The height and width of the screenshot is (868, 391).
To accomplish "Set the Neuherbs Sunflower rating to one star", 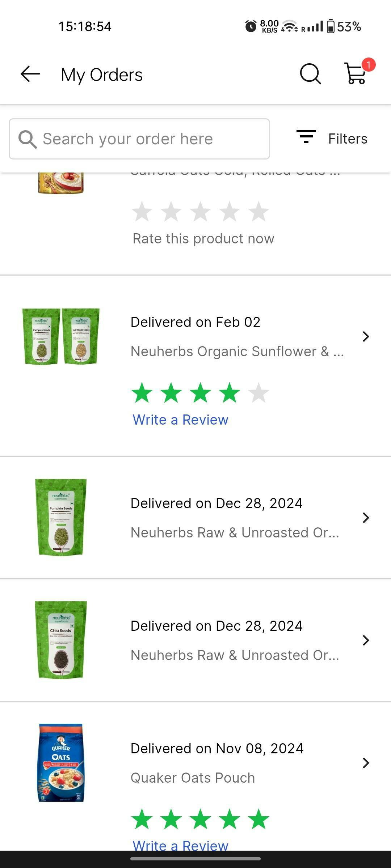I will (142, 393).
